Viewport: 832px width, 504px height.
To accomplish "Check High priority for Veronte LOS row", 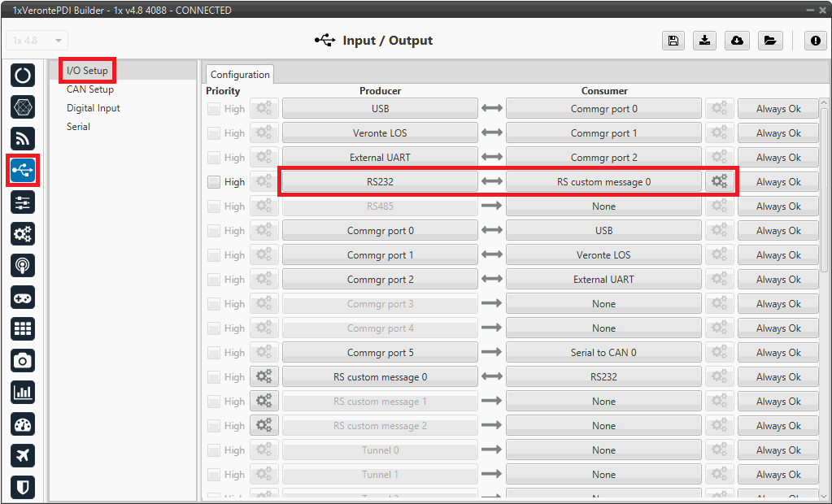I will (x=214, y=133).
